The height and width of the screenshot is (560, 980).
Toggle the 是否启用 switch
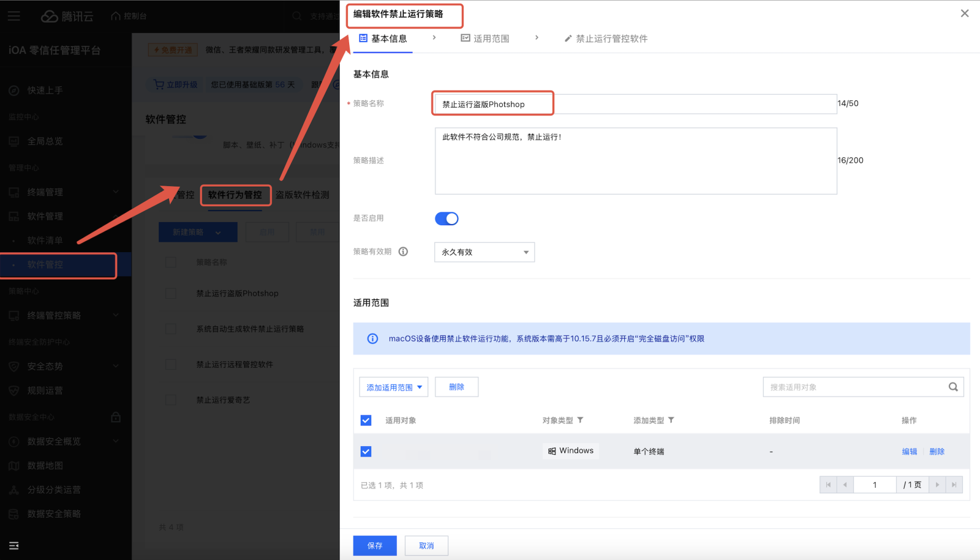tap(447, 218)
